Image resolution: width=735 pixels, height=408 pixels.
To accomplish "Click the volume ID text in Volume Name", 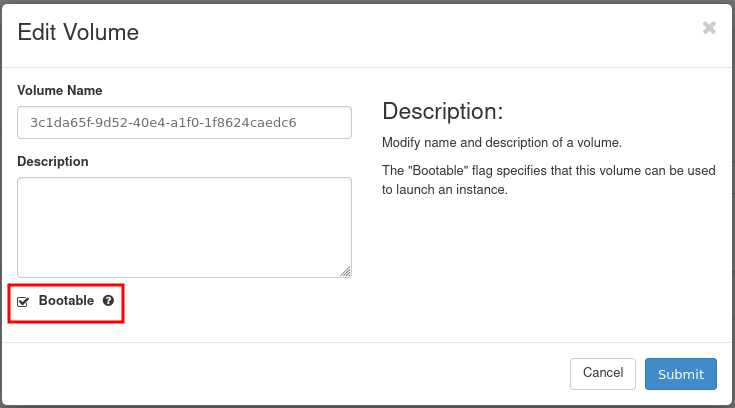I will [163, 122].
